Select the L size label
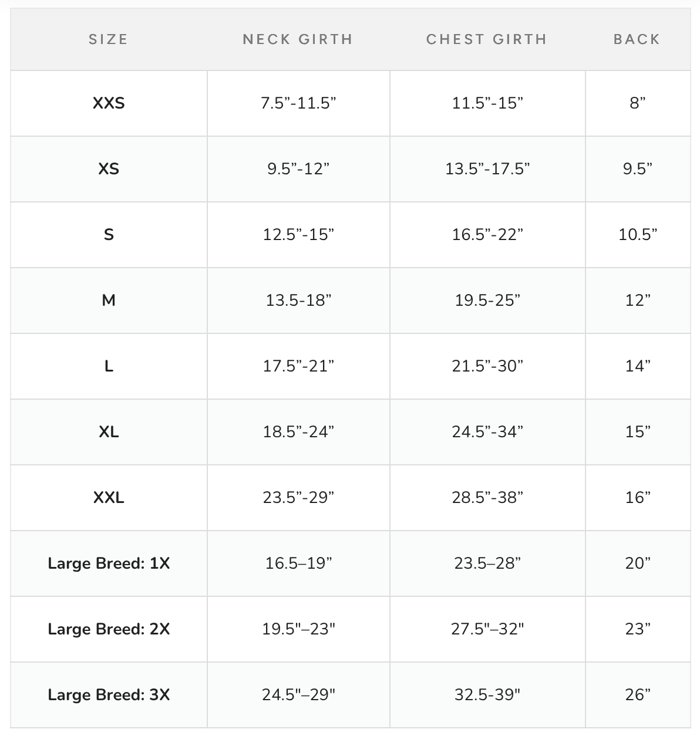The height and width of the screenshot is (736, 700). [109, 366]
